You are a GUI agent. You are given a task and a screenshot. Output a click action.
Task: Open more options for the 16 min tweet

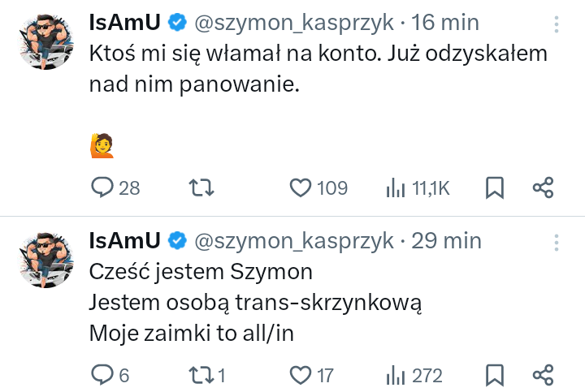[x=556, y=24]
